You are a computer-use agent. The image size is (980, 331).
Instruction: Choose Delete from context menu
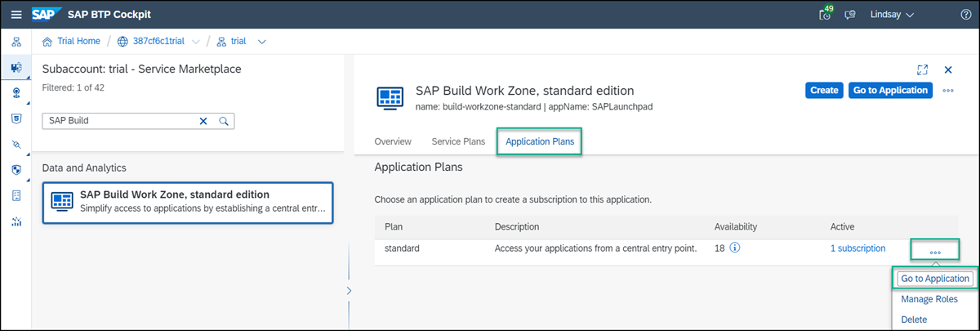914,320
